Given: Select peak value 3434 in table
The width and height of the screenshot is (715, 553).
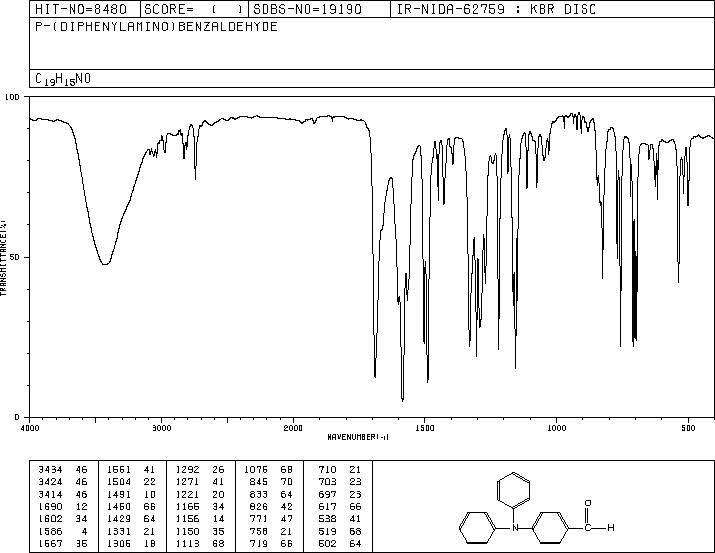Looking at the screenshot, I should 50,470.
